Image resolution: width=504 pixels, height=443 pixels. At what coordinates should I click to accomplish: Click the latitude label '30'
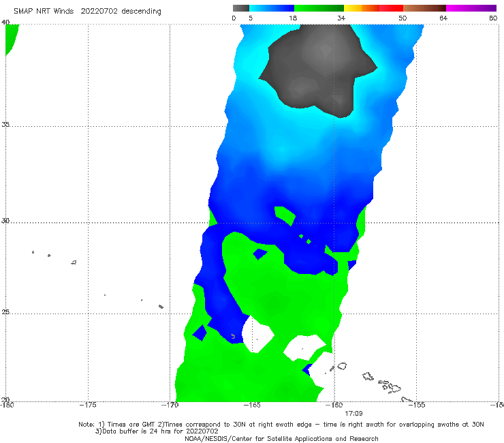[x=5, y=221]
